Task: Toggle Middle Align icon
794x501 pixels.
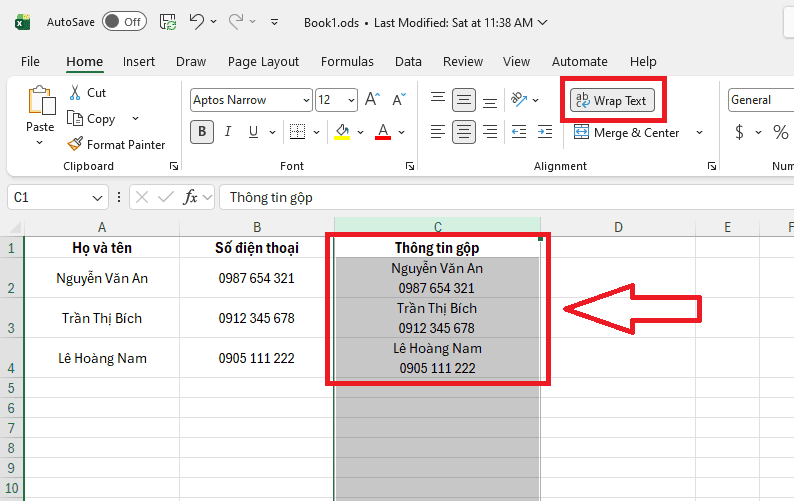Action: [x=463, y=100]
